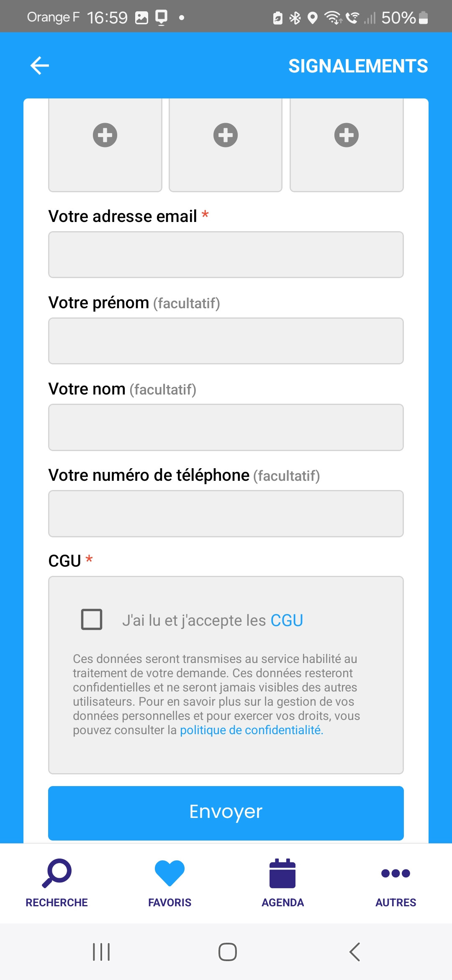Focus the email address field

pos(226,255)
